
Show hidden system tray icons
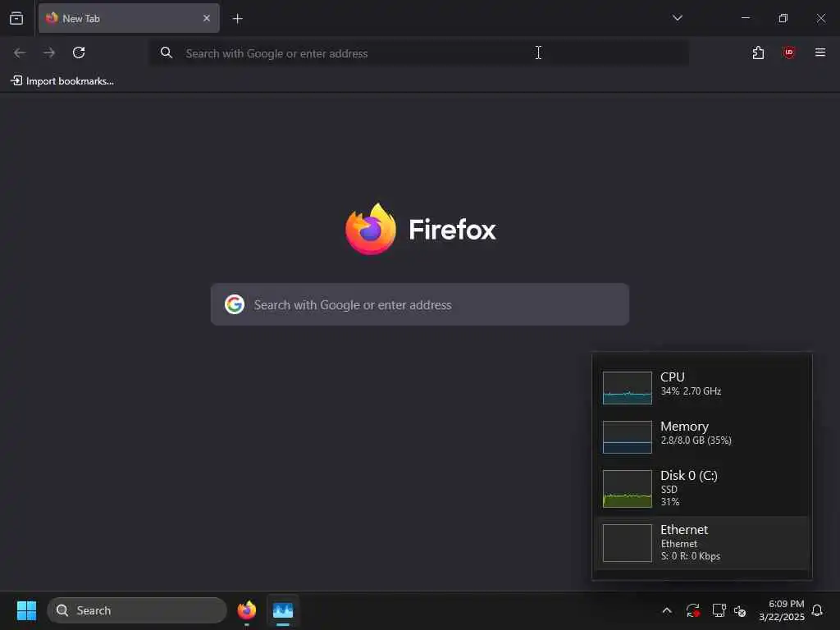(667, 610)
